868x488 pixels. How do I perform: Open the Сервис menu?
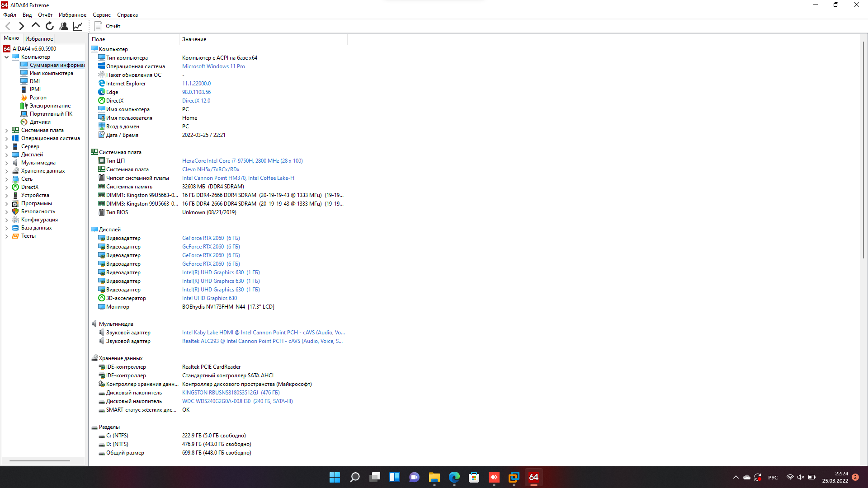coord(102,15)
